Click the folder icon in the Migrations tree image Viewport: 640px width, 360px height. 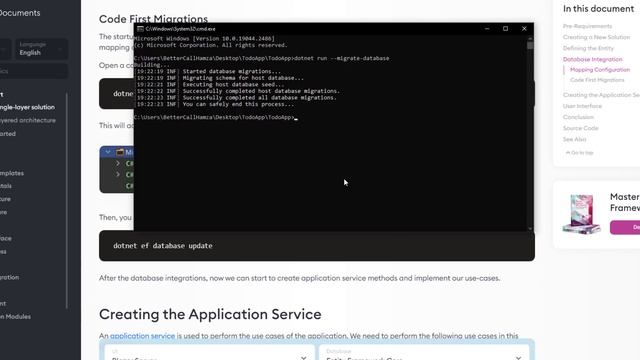[x=120, y=152]
